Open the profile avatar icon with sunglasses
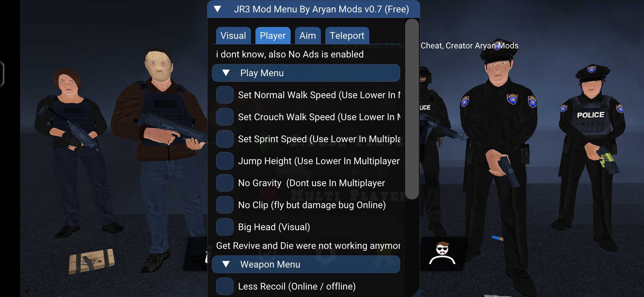This screenshot has height=297, width=644. point(442,254)
